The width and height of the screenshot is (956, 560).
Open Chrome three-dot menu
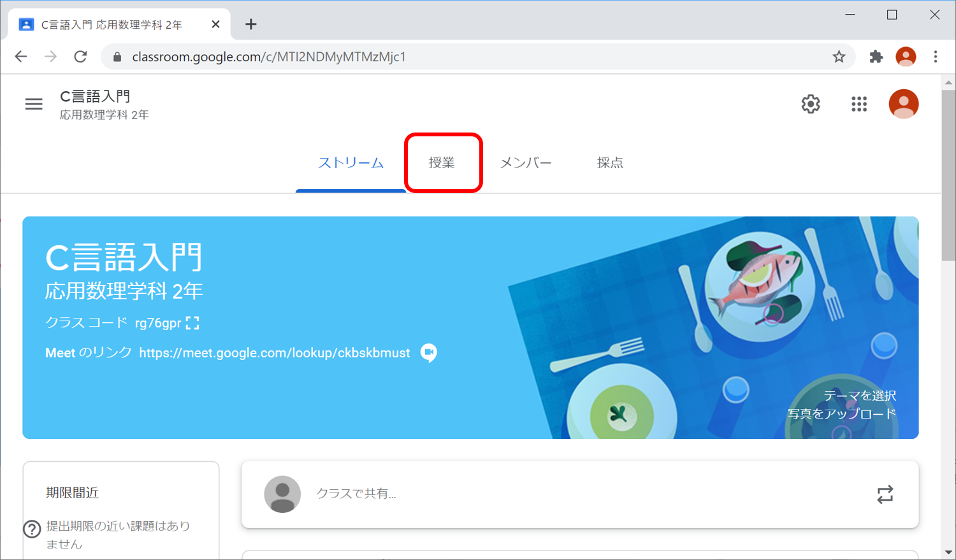pos(936,57)
